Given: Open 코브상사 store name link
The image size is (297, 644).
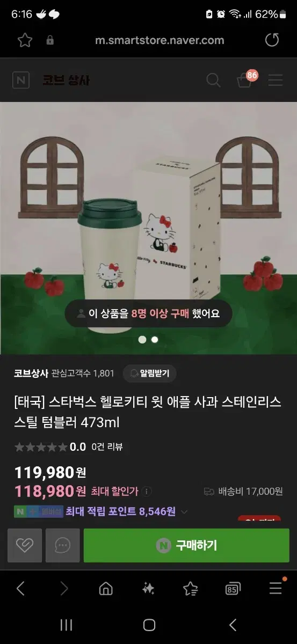Looking at the screenshot, I should 31,374.
